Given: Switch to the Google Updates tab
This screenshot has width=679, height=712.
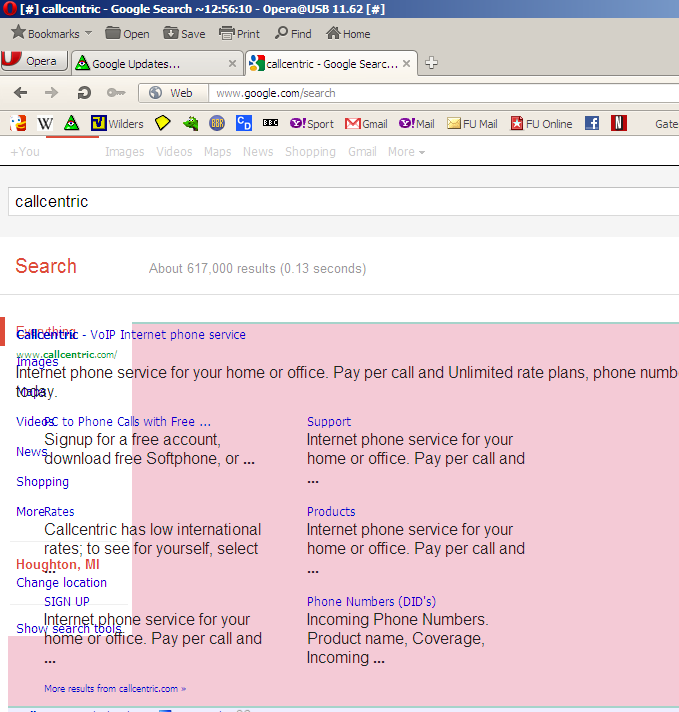Looking at the screenshot, I should [135, 64].
